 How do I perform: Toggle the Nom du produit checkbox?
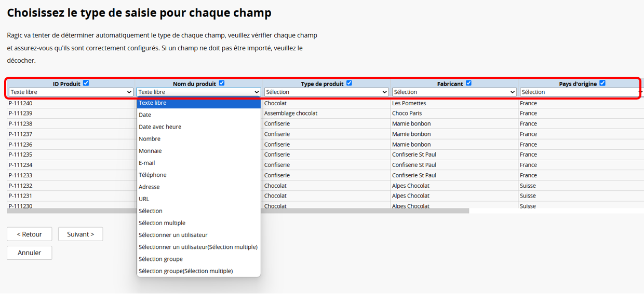[x=222, y=83]
